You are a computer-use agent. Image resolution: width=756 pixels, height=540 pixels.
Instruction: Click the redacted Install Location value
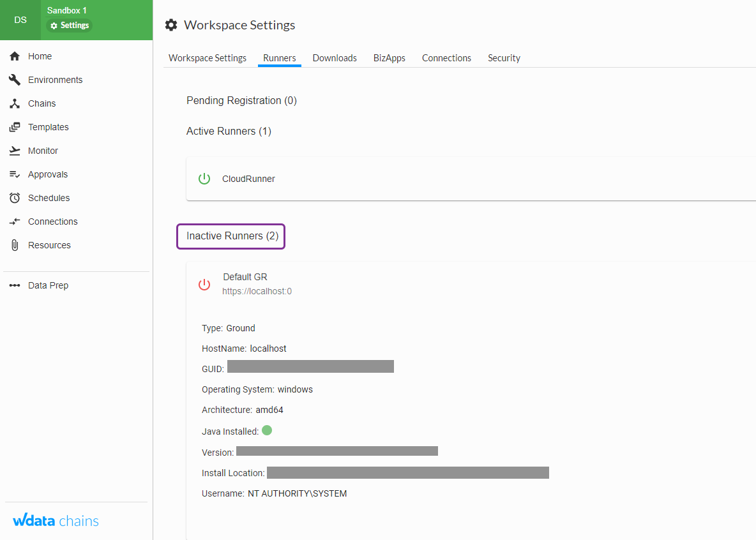pyautogui.click(x=408, y=472)
